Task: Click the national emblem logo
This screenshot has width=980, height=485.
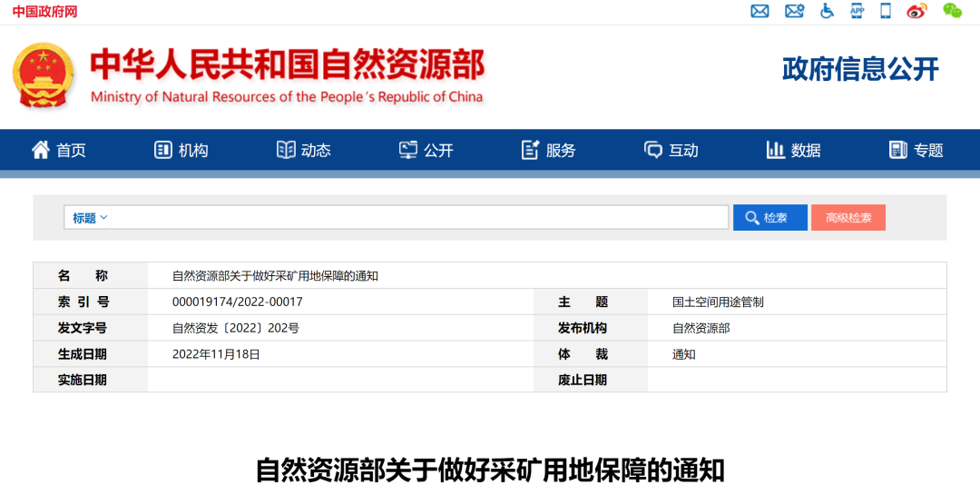Action: point(44,75)
